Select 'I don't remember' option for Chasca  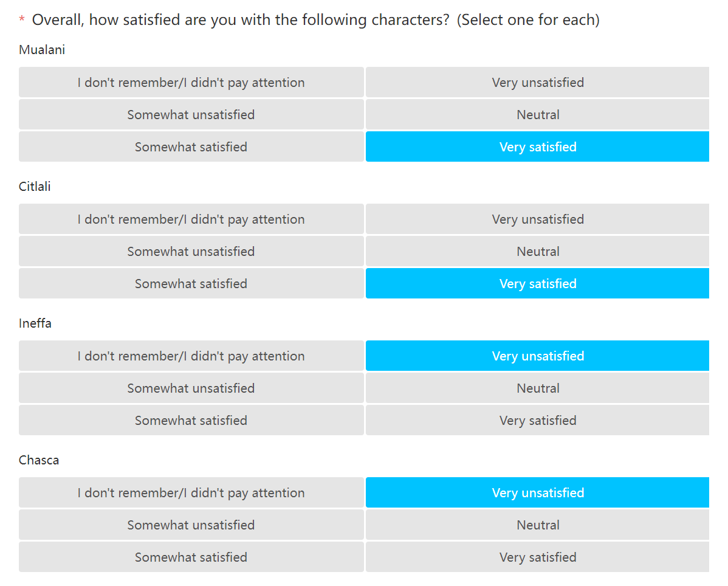tap(191, 492)
